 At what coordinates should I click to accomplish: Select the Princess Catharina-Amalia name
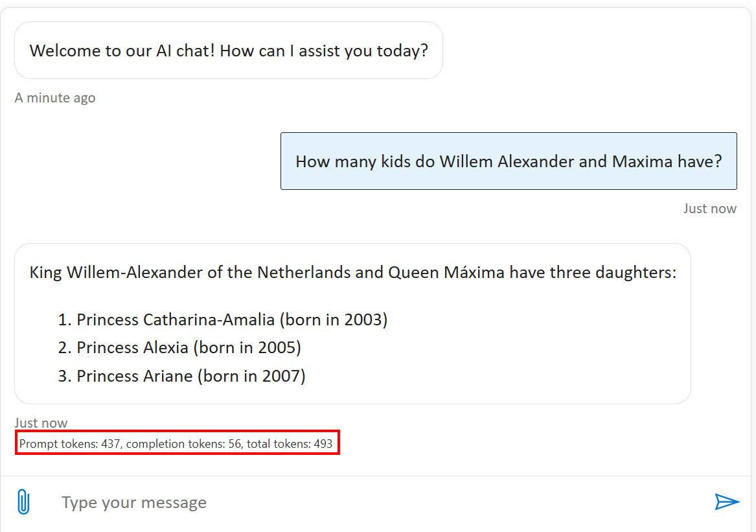(176, 319)
